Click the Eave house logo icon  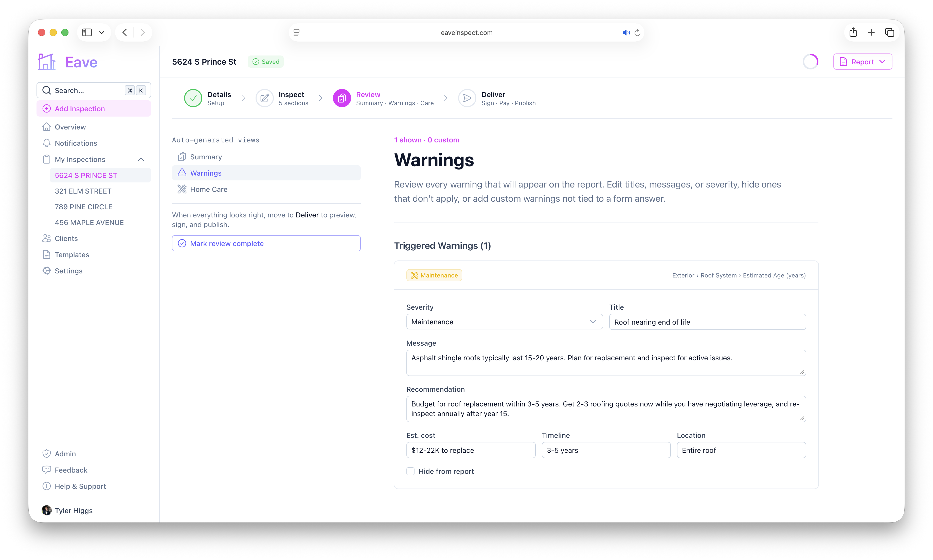coord(46,62)
